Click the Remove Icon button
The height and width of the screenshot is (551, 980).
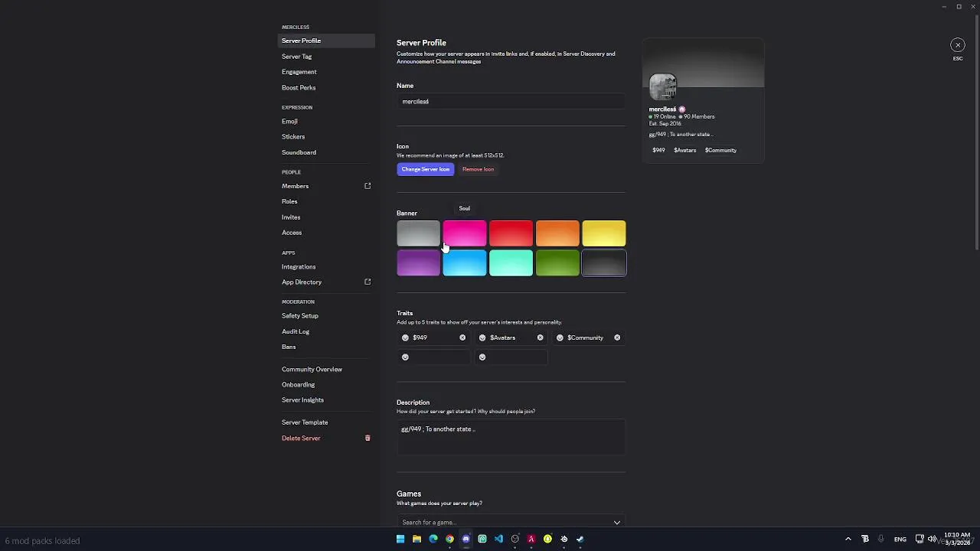click(478, 169)
